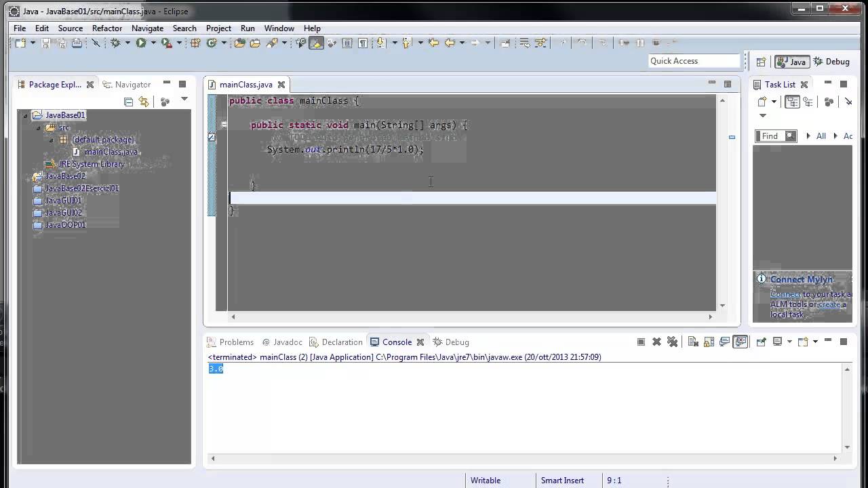The width and height of the screenshot is (868, 488).
Task: Launch the Debug bug icon in the toolbar
Action: pyautogui.click(x=115, y=43)
